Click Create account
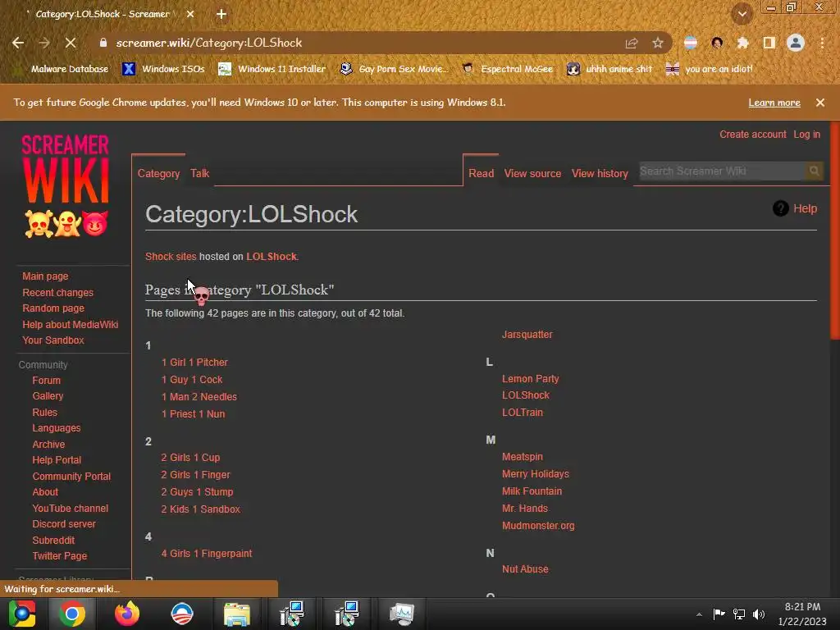This screenshot has width=840, height=630. 753,135
